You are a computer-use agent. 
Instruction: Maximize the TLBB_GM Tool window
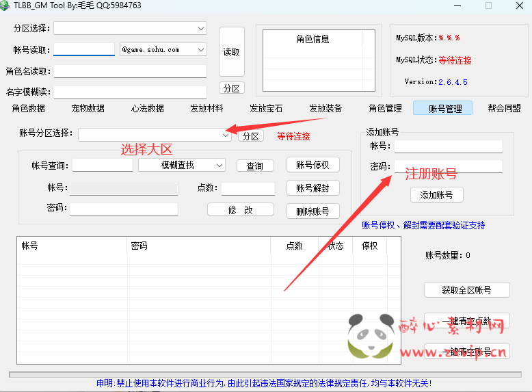488,5
